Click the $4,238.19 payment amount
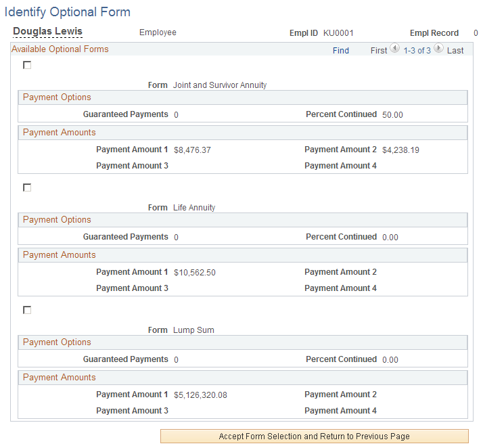The height and width of the screenshot is (448, 483). 400,150
